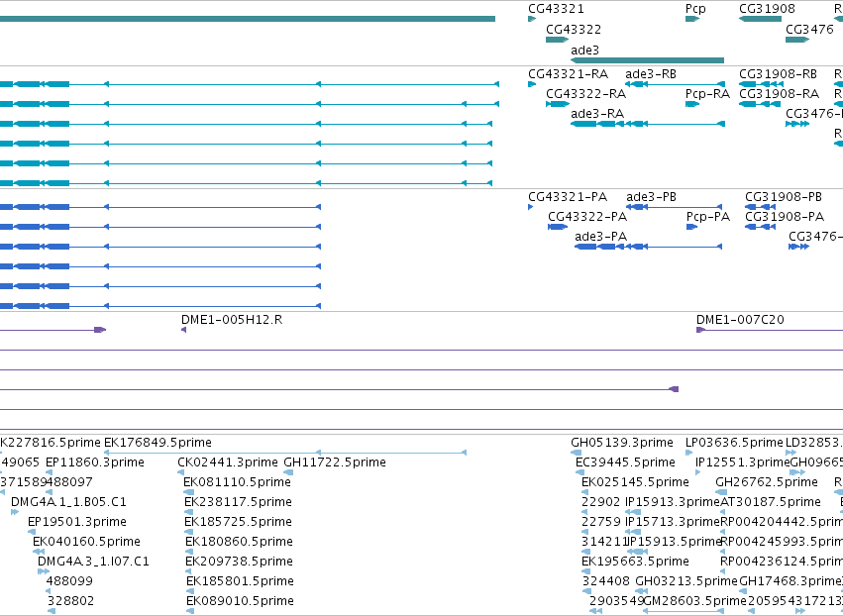Click the CG3476 gene label
This screenshot has width=843, height=616.
tap(809, 30)
